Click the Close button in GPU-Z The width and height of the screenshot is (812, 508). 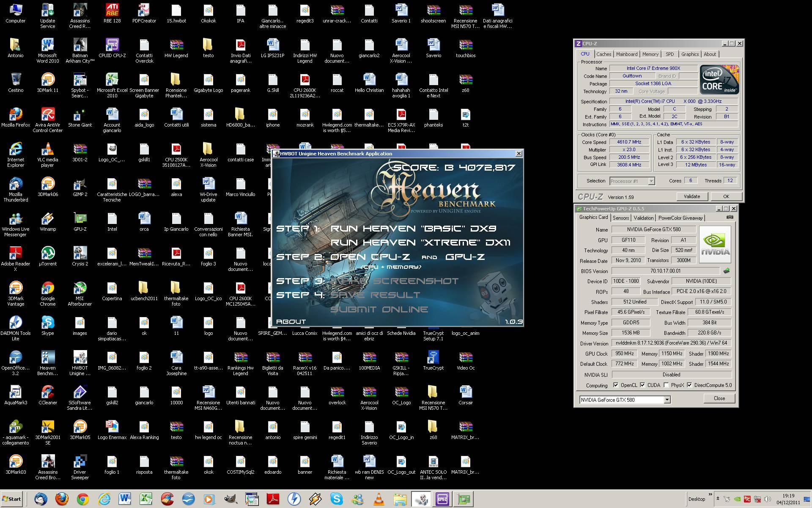coord(719,398)
